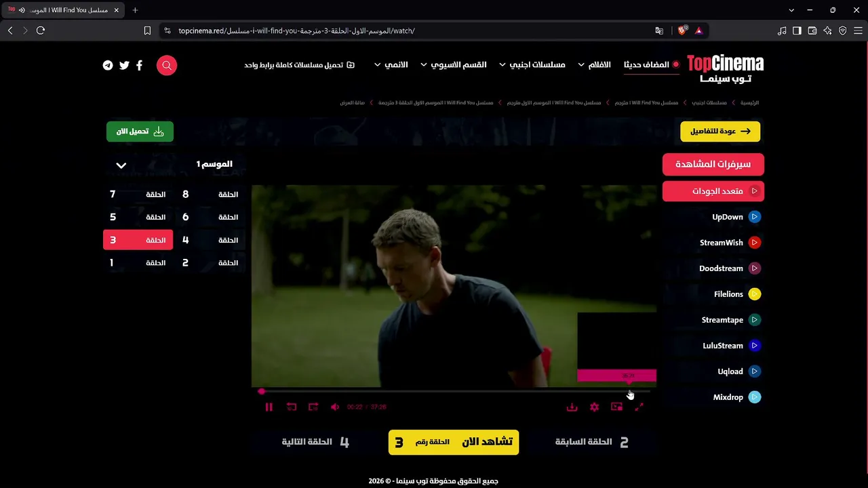Click the TopCinema logo

[x=725, y=68]
